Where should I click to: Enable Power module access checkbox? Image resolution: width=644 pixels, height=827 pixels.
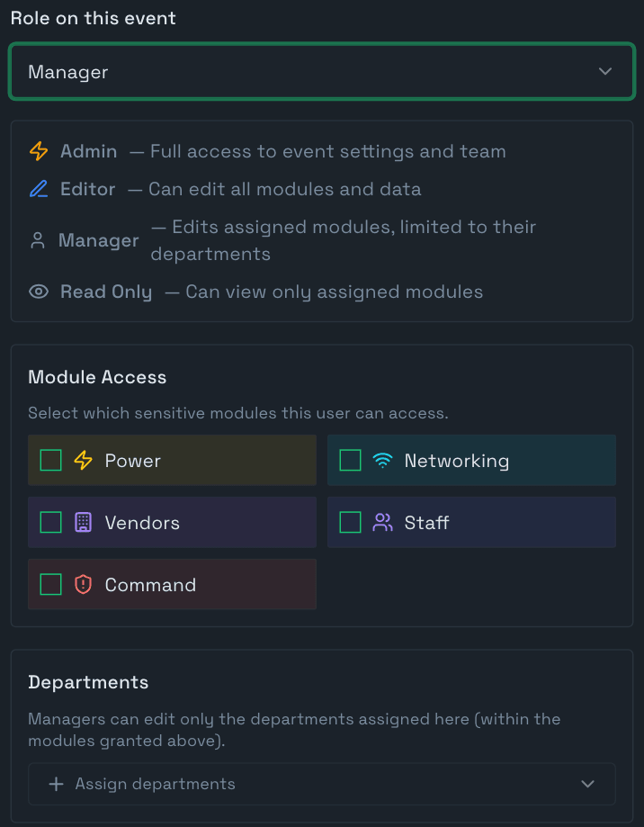coord(50,460)
